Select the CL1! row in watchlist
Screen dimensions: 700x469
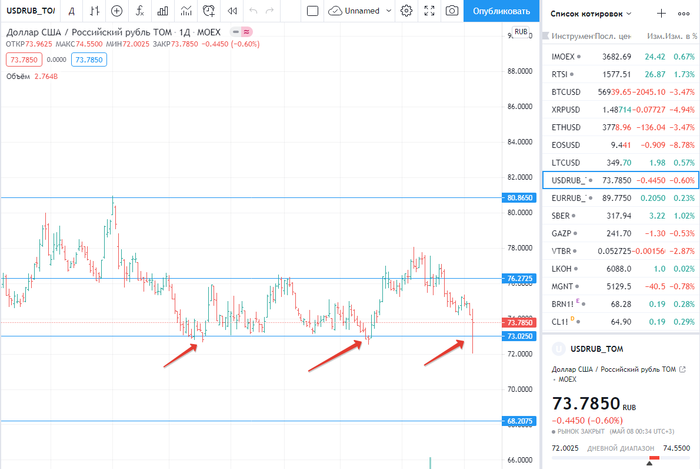click(x=621, y=322)
